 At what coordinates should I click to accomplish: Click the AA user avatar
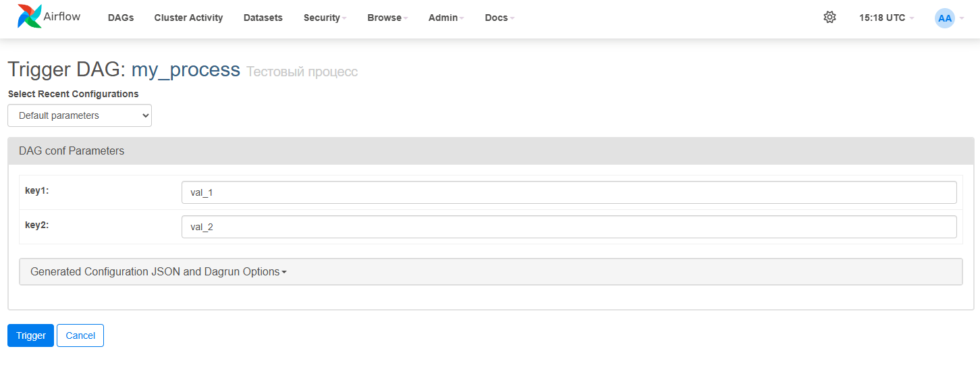click(x=944, y=18)
